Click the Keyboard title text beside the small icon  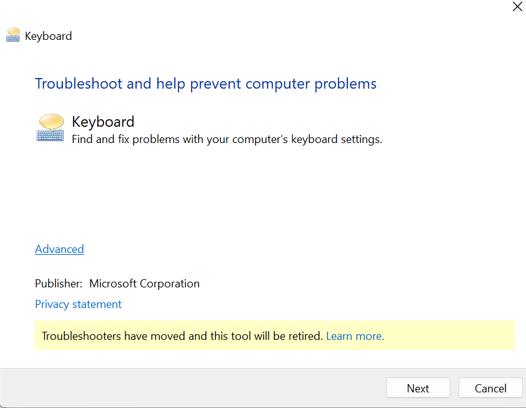pos(48,36)
